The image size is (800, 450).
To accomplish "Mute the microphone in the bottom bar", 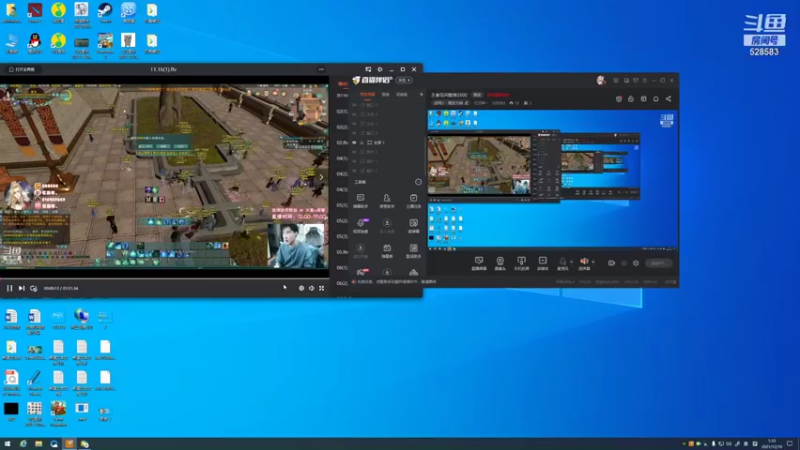I will pyautogui.click(x=562, y=263).
